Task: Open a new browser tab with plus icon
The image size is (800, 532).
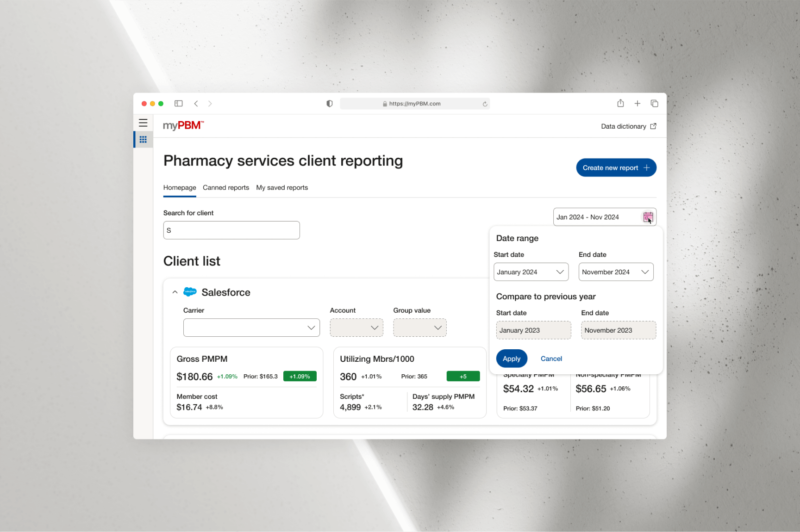Action: (637, 104)
